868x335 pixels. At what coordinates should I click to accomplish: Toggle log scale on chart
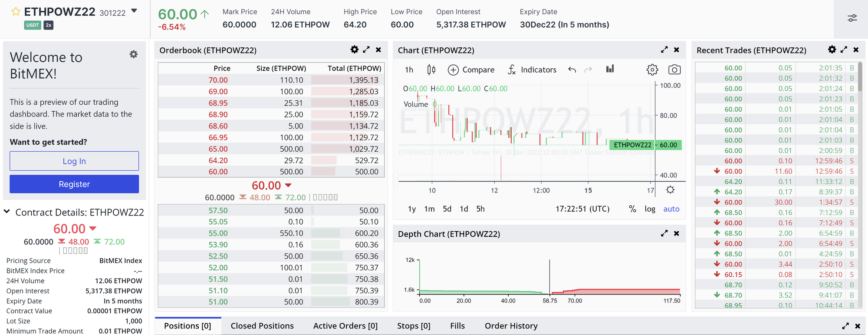click(650, 209)
